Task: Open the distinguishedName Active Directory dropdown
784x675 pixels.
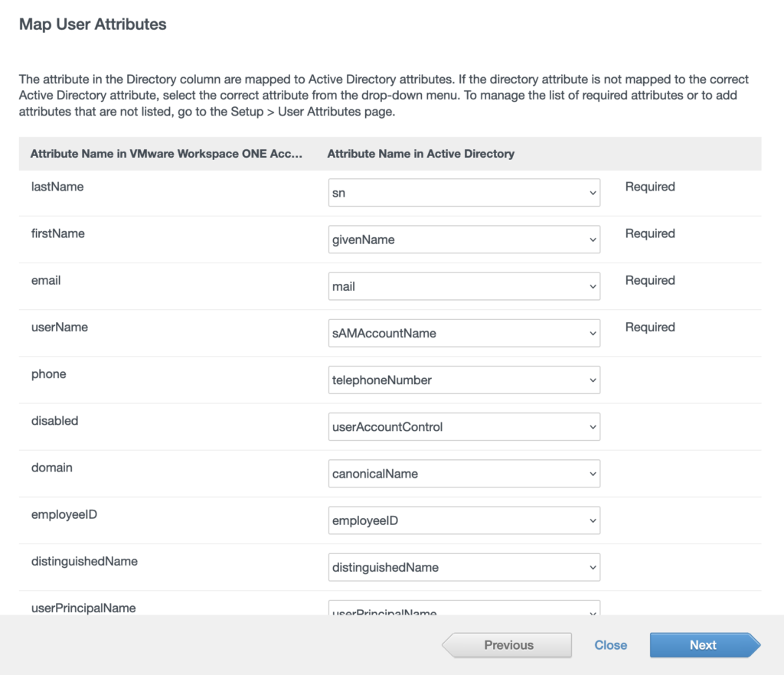Action: pyautogui.click(x=463, y=567)
